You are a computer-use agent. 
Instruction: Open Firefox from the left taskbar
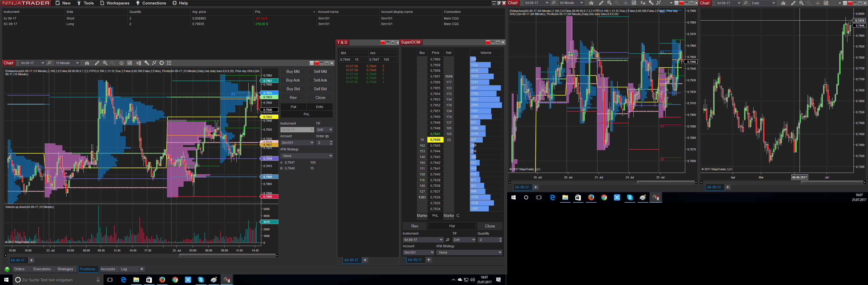coord(162,280)
